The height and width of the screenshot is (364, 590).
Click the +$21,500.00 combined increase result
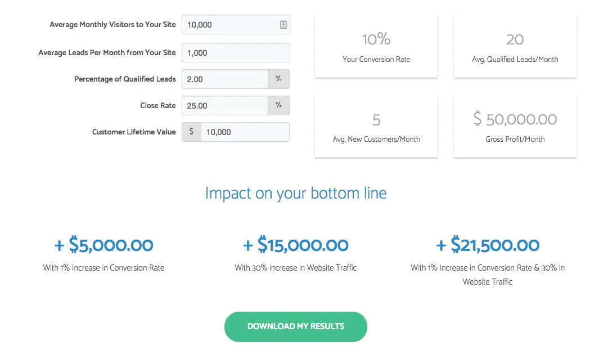pos(488,245)
